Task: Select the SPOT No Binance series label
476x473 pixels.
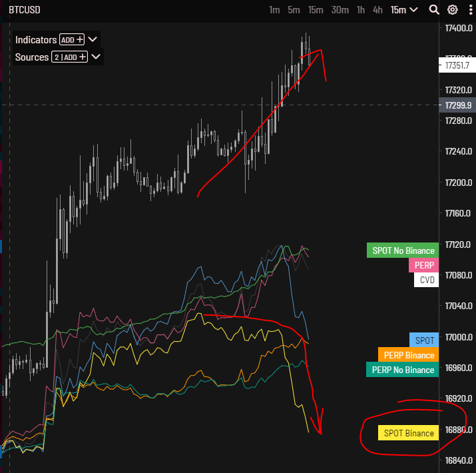Action: [x=403, y=250]
